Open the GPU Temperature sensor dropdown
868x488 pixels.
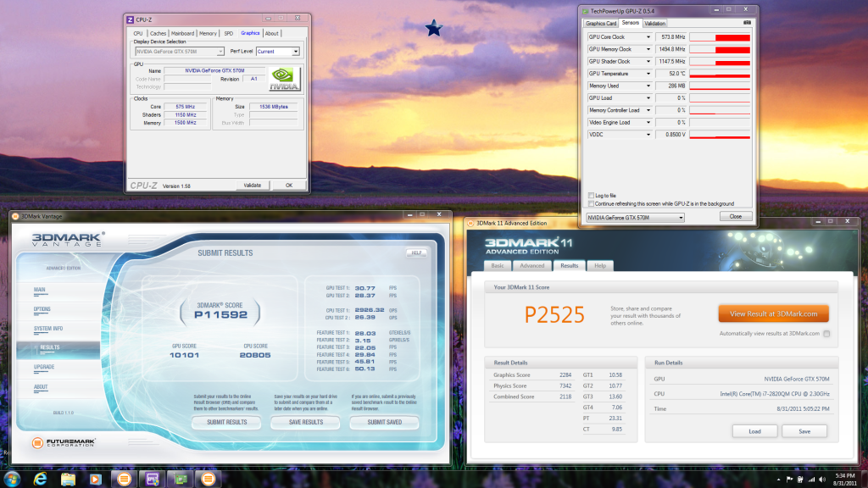coord(648,74)
